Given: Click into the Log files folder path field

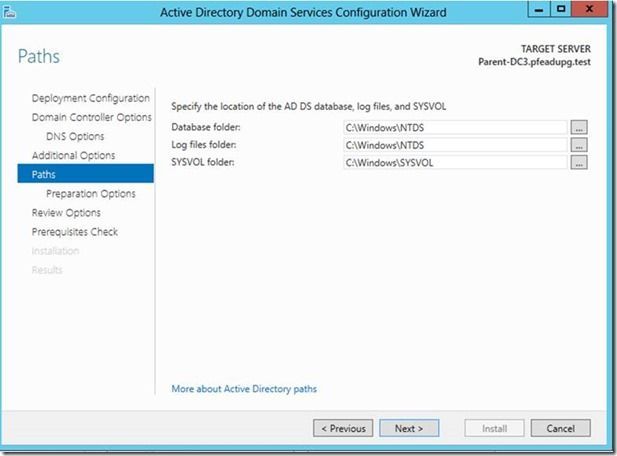Looking at the screenshot, I should 455,145.
